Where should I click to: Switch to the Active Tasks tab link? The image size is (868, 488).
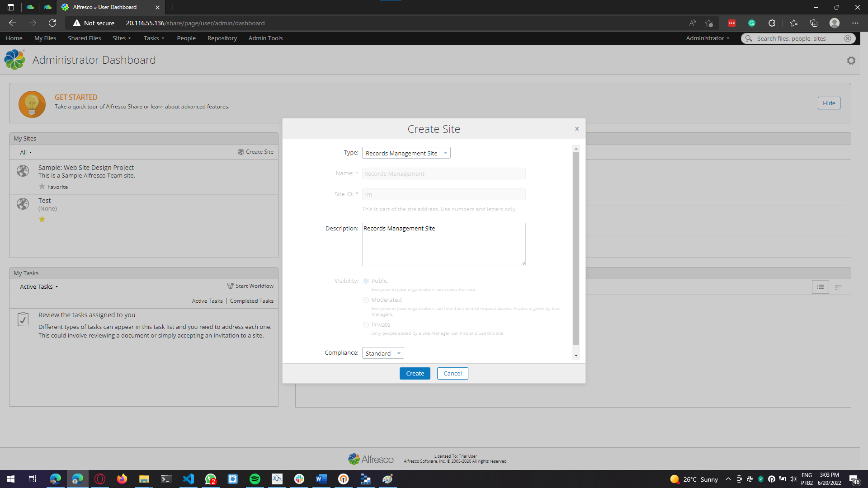click(x=207, y=301)
